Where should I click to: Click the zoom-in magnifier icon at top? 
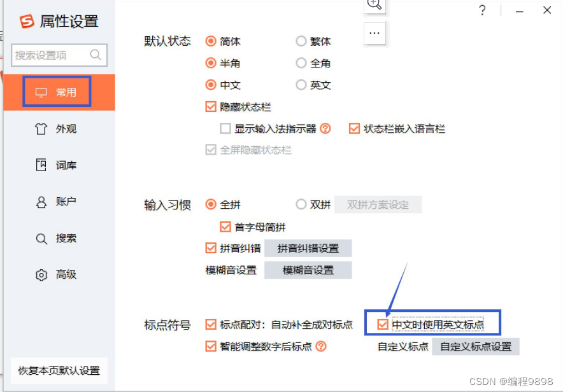[x=374, y=4]
